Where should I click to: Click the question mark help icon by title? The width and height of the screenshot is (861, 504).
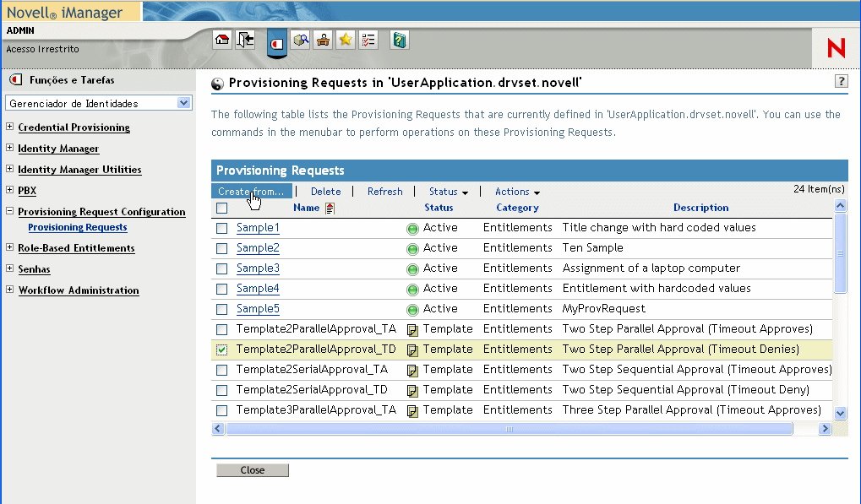click(x=841, y=81)
